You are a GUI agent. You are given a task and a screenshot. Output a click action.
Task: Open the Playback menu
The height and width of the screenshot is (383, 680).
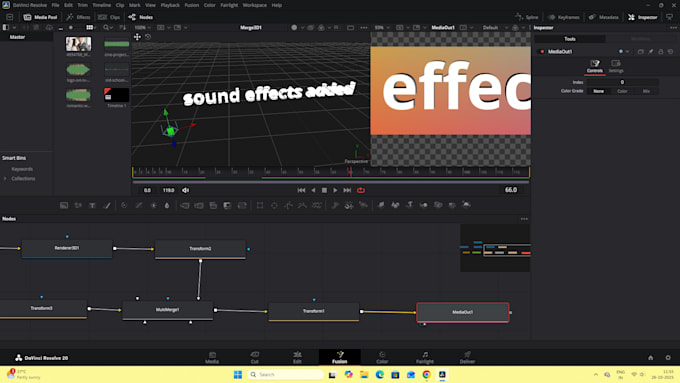170,5
